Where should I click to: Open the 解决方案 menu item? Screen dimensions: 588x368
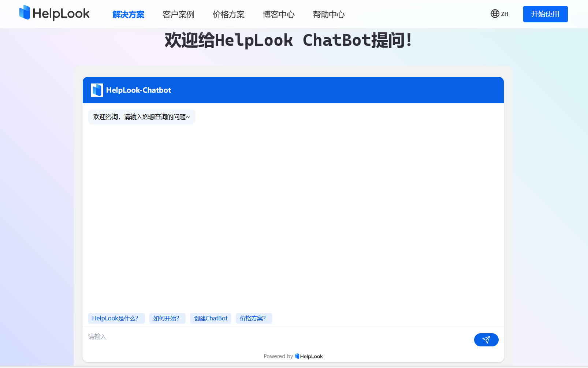pyautogui.click(x=129, y=15)
